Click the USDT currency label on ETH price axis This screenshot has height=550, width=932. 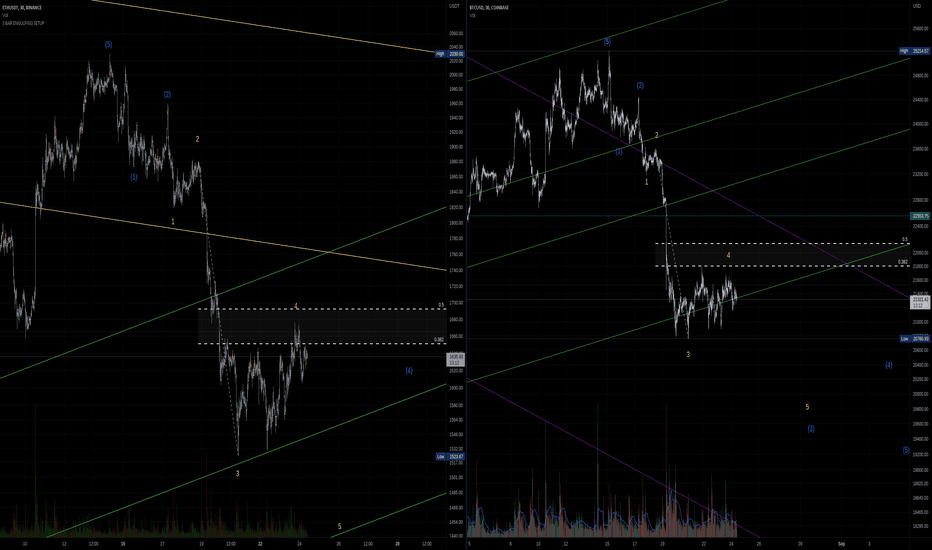point(454,6)
